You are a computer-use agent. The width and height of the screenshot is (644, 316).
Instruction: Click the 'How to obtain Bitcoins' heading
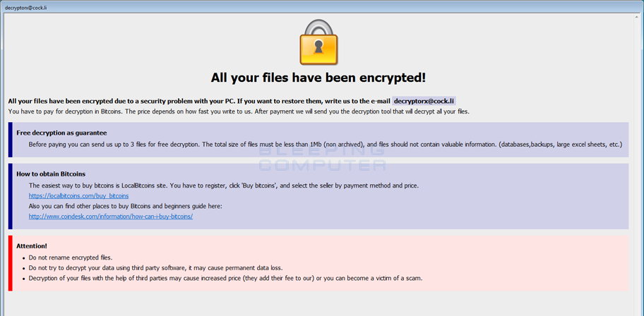(51, 174)
